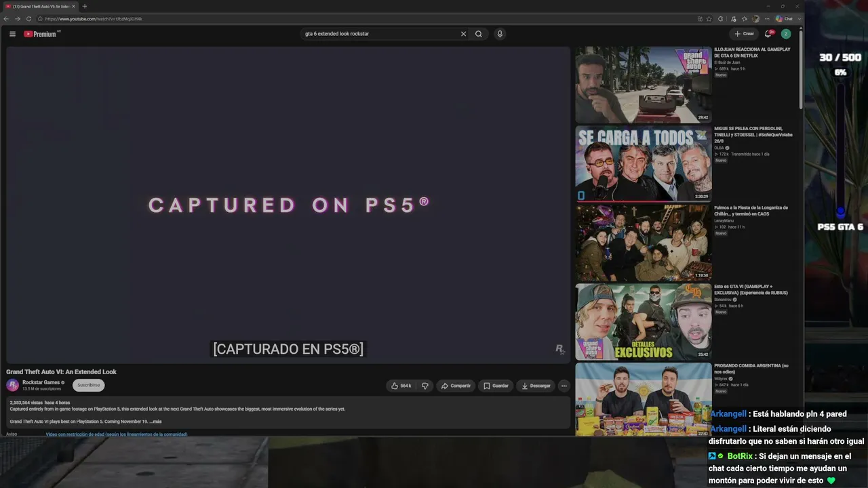Viewport: 868px width, 488px height.
Task: Dislike the video with thumbs down
Action: [425, 386]
